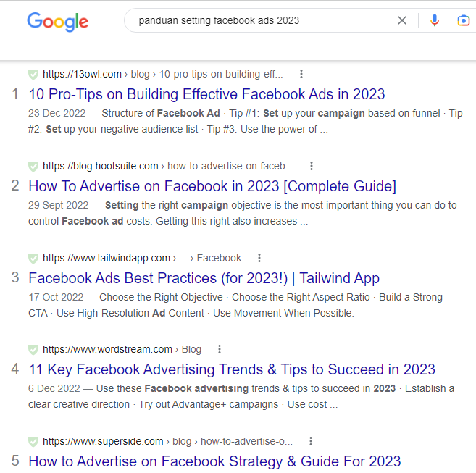
Task: Clear the search box with the X icon
Action: 402,21
